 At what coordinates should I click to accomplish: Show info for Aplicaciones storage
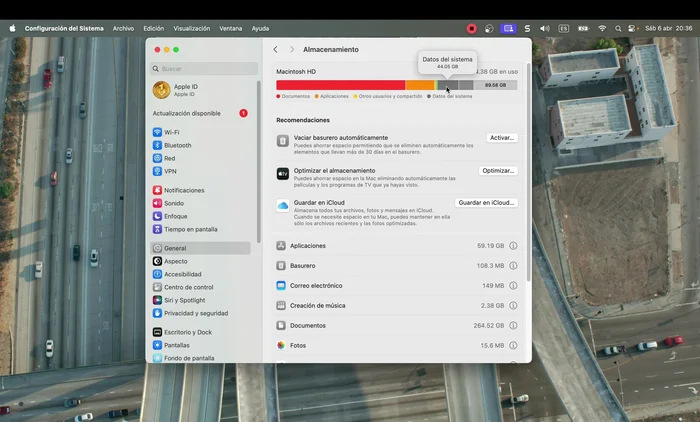[513, 246]
